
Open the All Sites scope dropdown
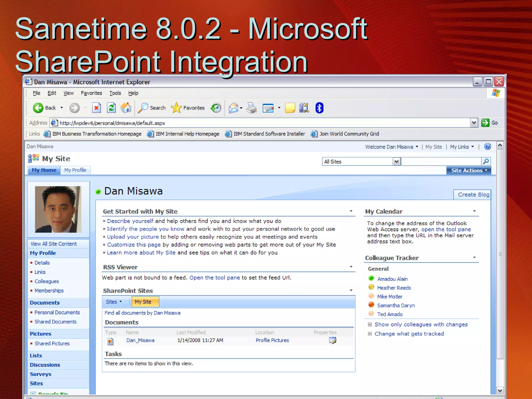pyautogui.click(x=396, y=162)
